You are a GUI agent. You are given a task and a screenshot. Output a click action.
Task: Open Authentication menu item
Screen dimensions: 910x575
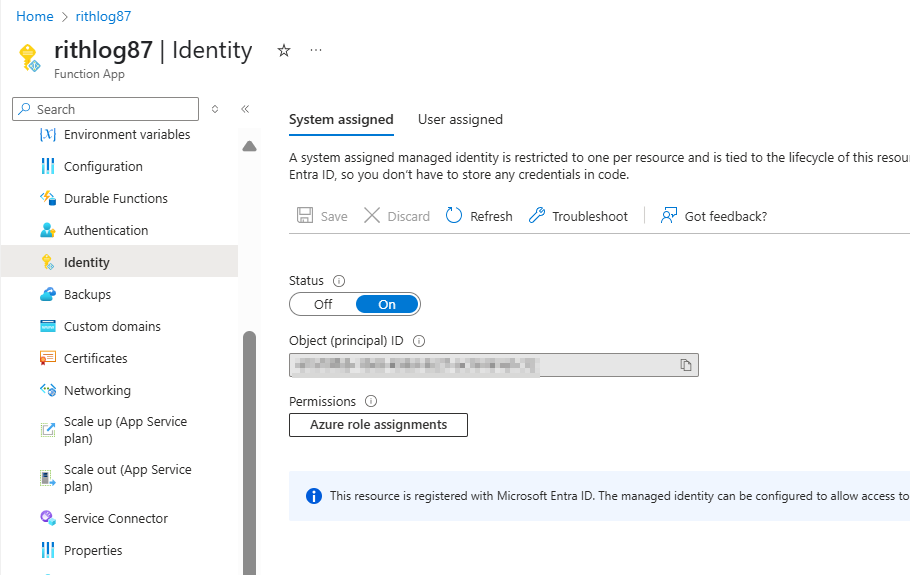pos(120,230)
